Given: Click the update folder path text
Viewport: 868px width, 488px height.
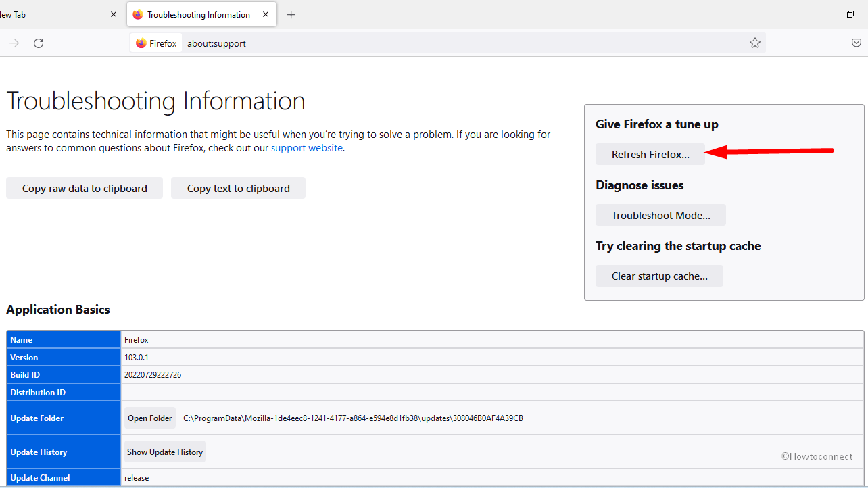Looking at the screenshot, I should click(353, 418).
